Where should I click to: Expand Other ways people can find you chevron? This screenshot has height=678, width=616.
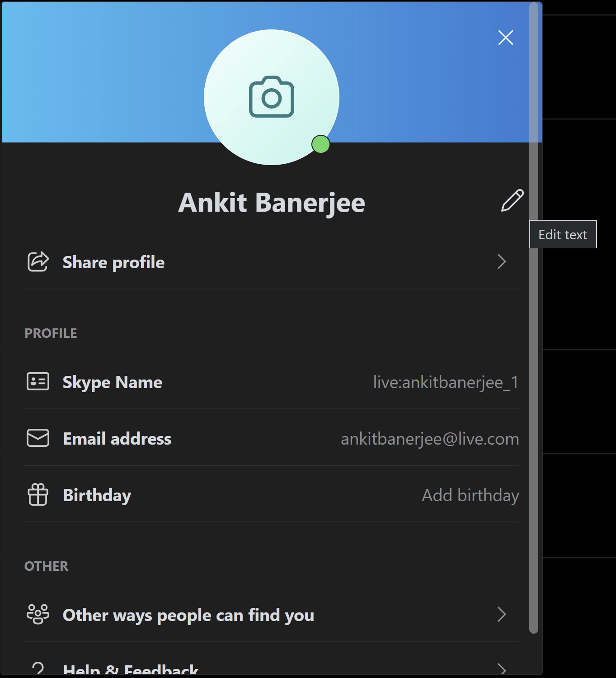click(x=501, y=614)
